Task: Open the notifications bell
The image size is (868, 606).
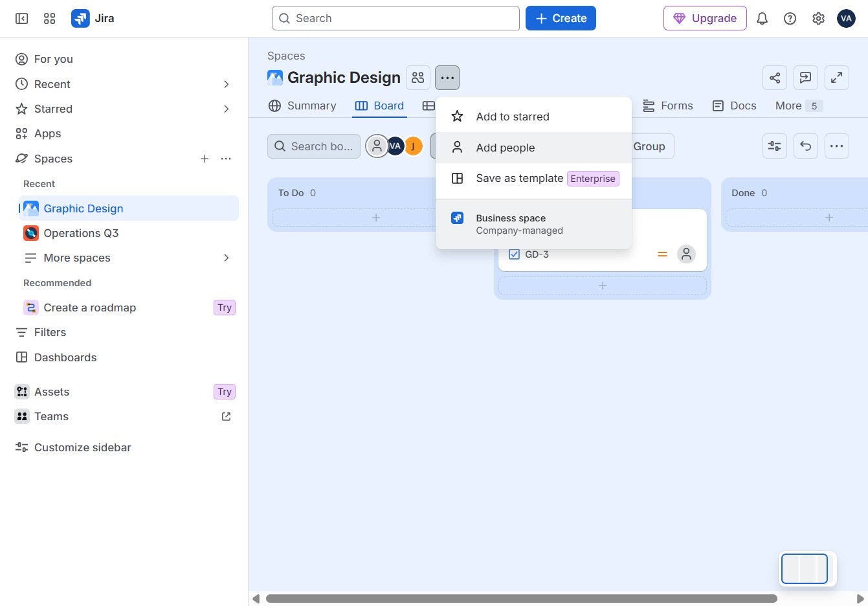Action: pos(762,19)
